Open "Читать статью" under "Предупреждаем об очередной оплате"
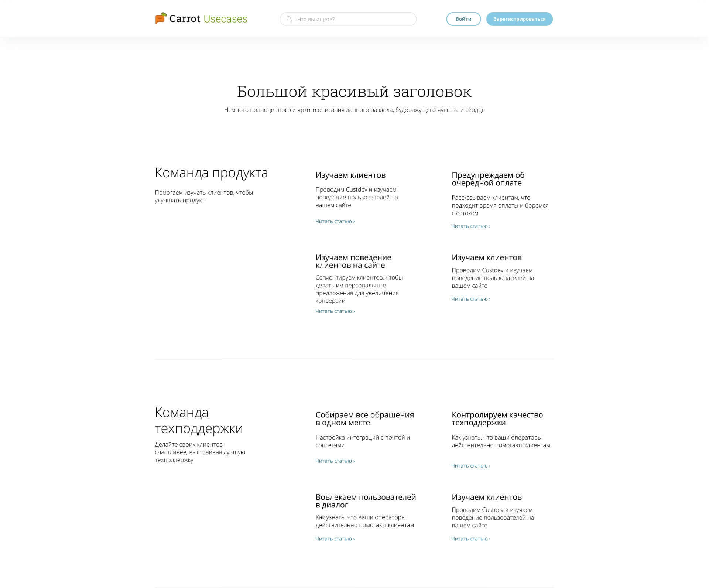Viewport: 709px width, 588px height. tap(471, 226)
